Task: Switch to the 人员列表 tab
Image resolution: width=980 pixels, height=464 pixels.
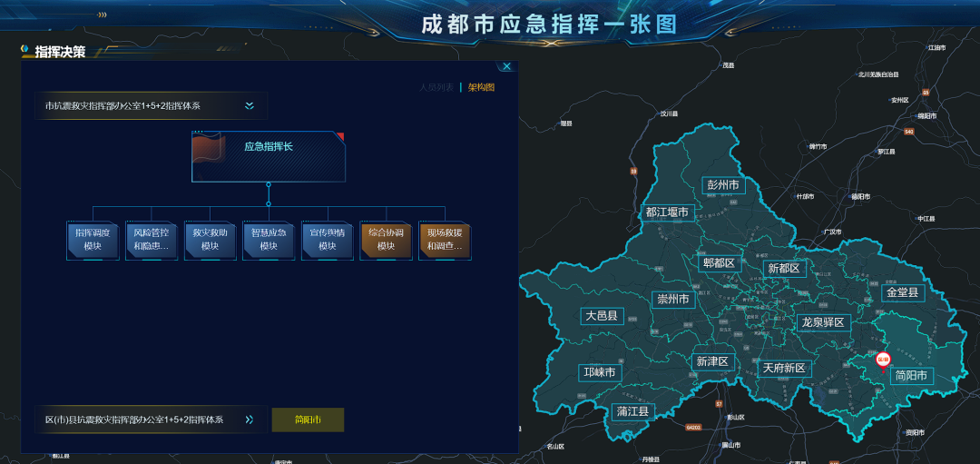Action: (x=436, y=87)
